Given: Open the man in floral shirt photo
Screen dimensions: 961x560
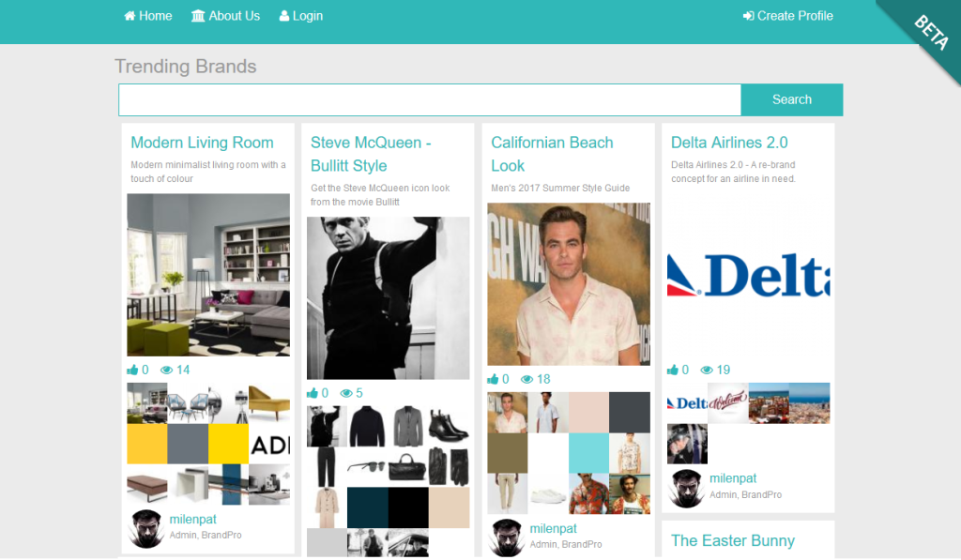Looking at the screenshot, I should click(569, 284).
